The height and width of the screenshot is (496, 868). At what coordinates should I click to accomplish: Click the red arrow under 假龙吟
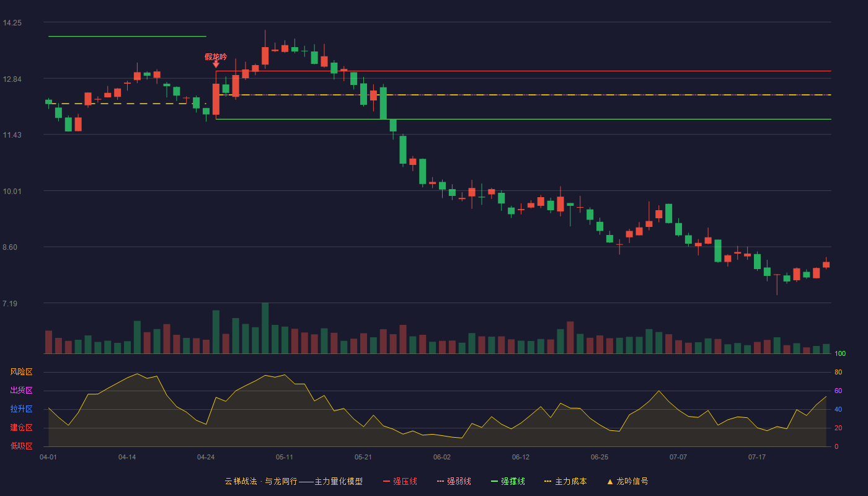(x=216, y=64)
